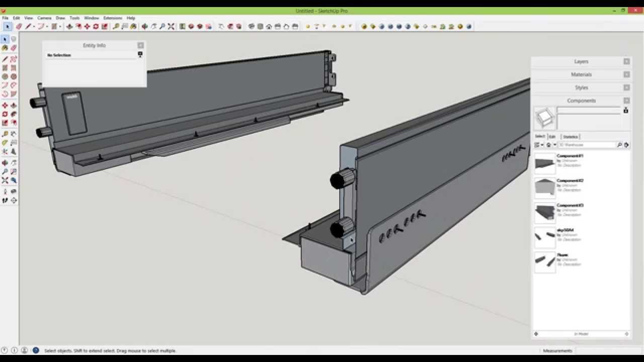Open the view options dropdown in Components
Viewport: 644px width, 362px height.
tap(539, 145)
